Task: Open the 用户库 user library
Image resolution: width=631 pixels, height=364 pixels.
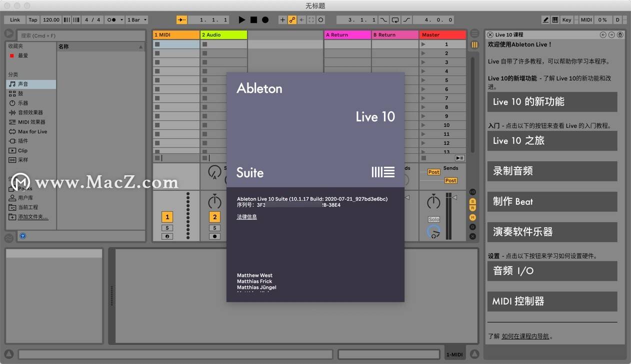Action: (x=31, y=198)
